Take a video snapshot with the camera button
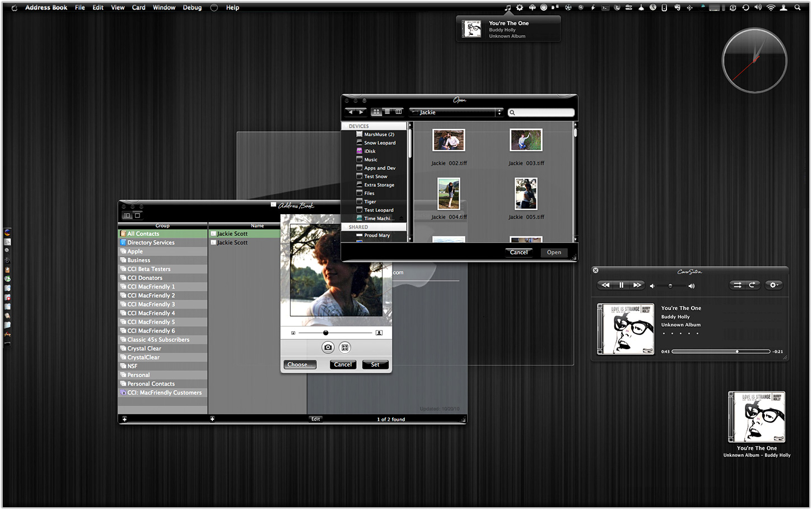Screen dimensions: 812x510 click(x=328, y=347)
